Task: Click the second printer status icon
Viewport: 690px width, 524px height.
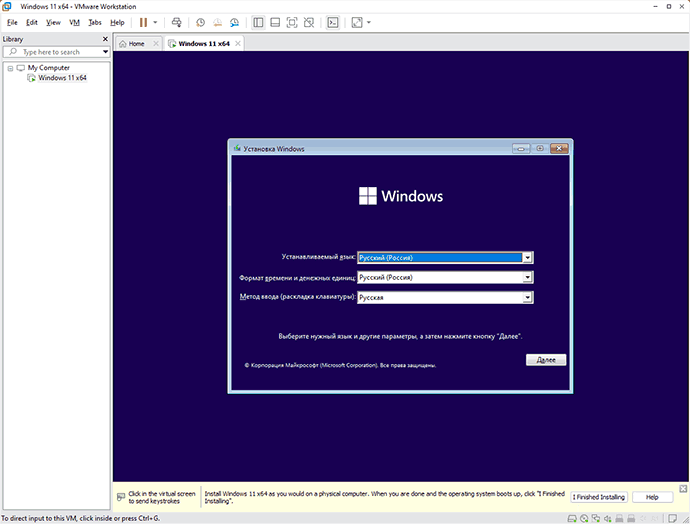Action: [x=631, y=519]
